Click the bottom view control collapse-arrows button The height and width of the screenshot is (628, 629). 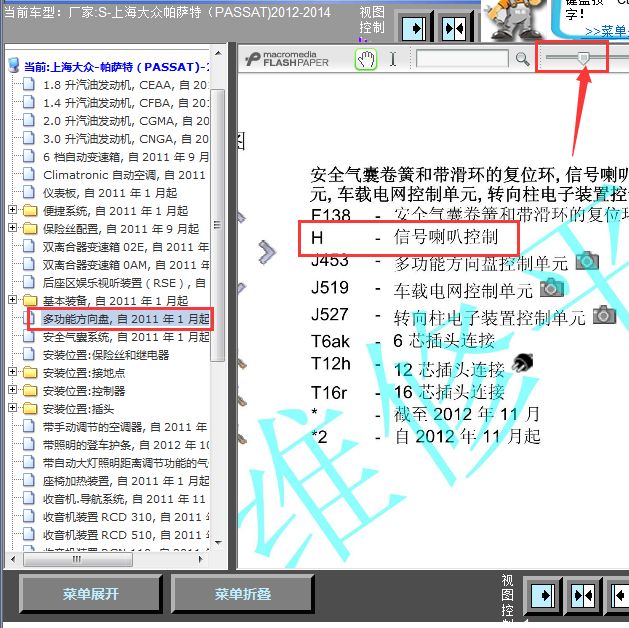pos(583,596)
